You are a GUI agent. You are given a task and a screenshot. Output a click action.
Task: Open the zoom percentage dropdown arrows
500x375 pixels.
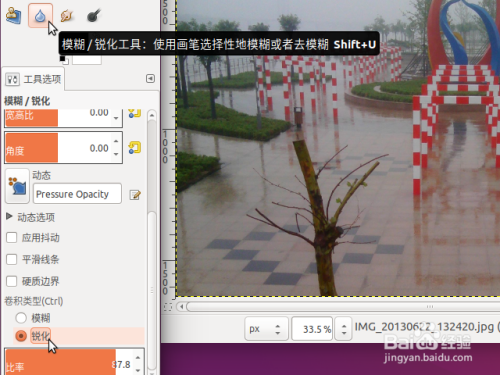[344, 329]
